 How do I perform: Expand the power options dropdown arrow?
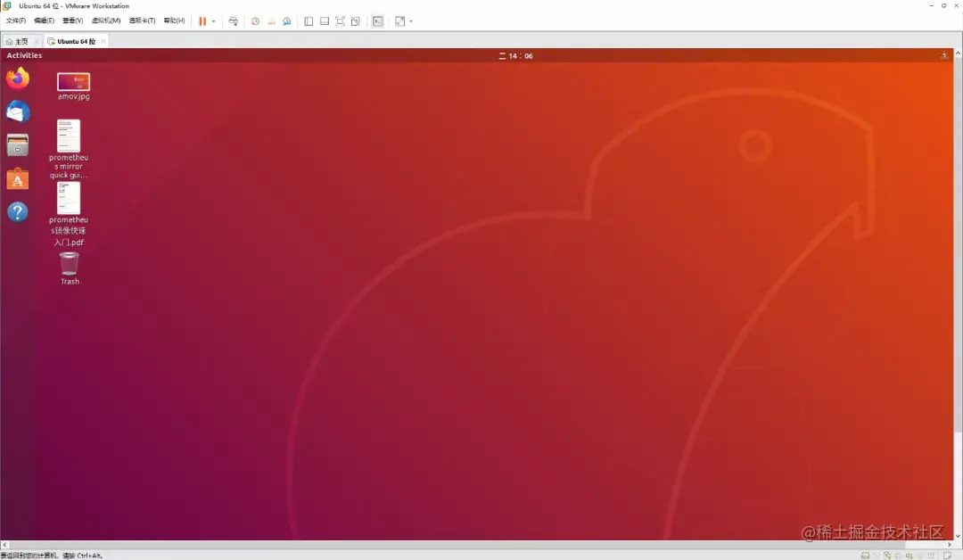[213, 21]
